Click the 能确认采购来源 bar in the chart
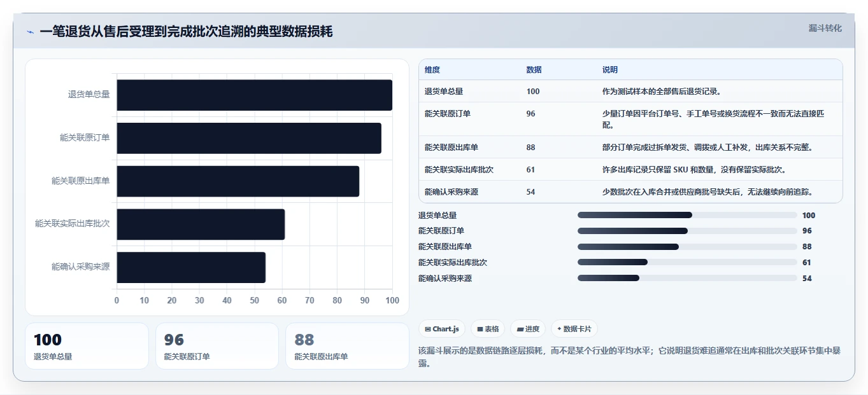The image size is (868, 395). (x=191, y=267)
